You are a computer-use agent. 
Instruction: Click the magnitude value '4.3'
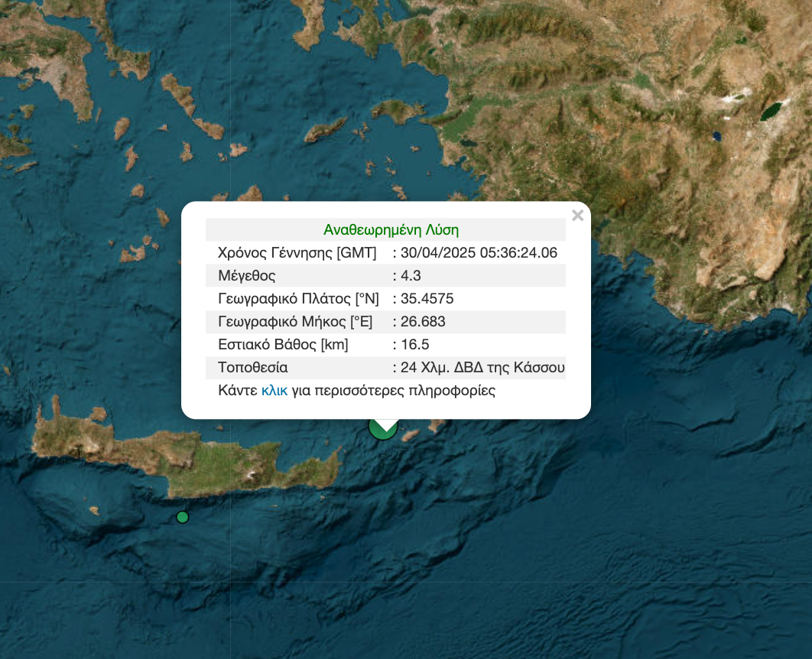411,276
